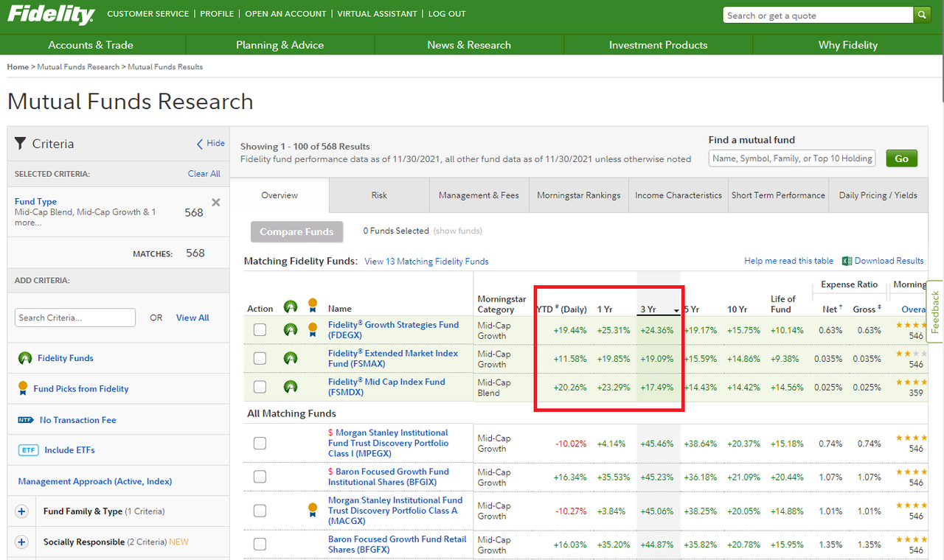Click the Clear All link
This screenshot has height=560, width=944.
[x=204, y=174]
